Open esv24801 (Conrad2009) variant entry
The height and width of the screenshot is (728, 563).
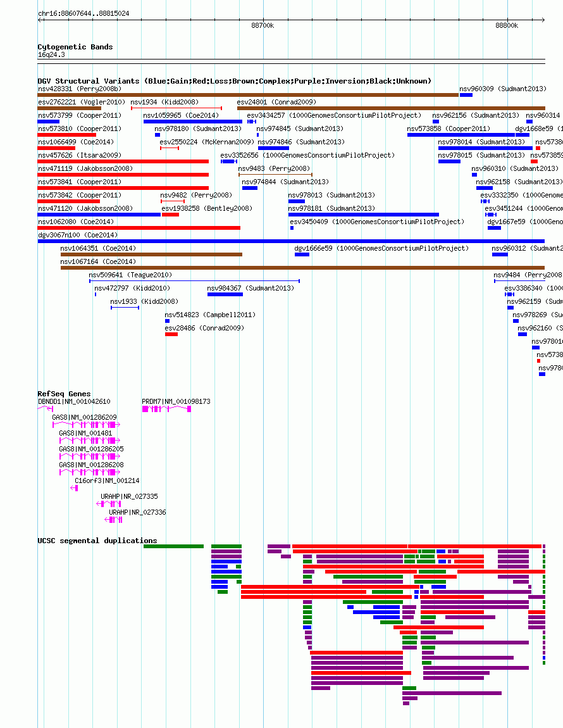(276, 102)
